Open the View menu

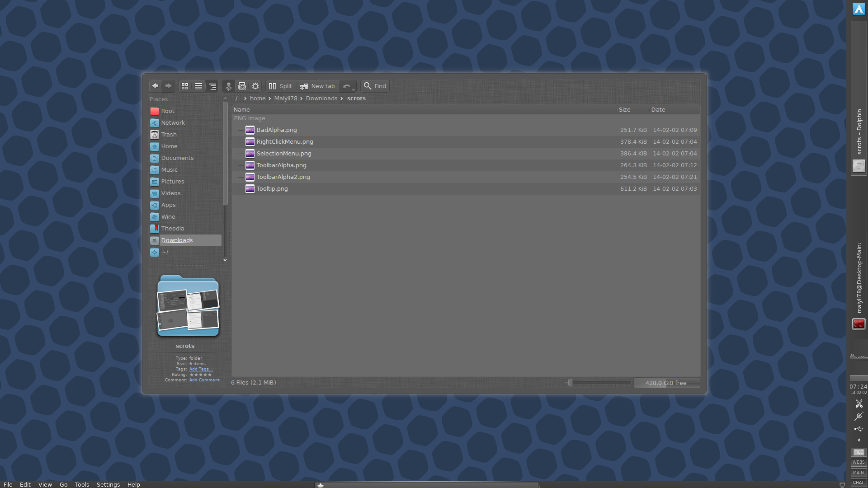tap(45, 484)
